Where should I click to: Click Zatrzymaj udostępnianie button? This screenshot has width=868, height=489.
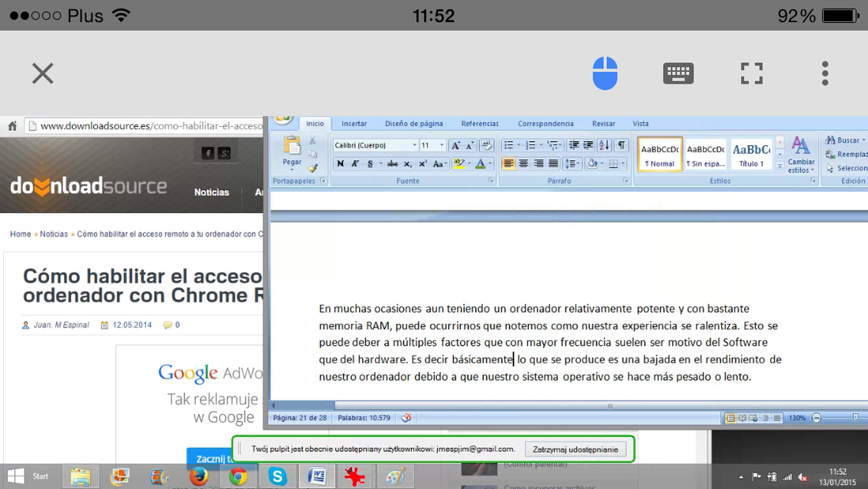[x=575, y=450]
